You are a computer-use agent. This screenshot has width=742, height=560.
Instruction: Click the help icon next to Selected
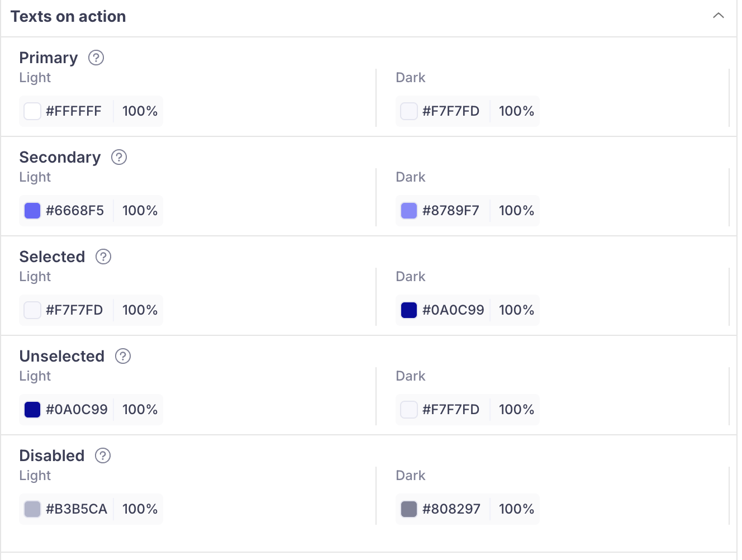(x=103, y=257)
